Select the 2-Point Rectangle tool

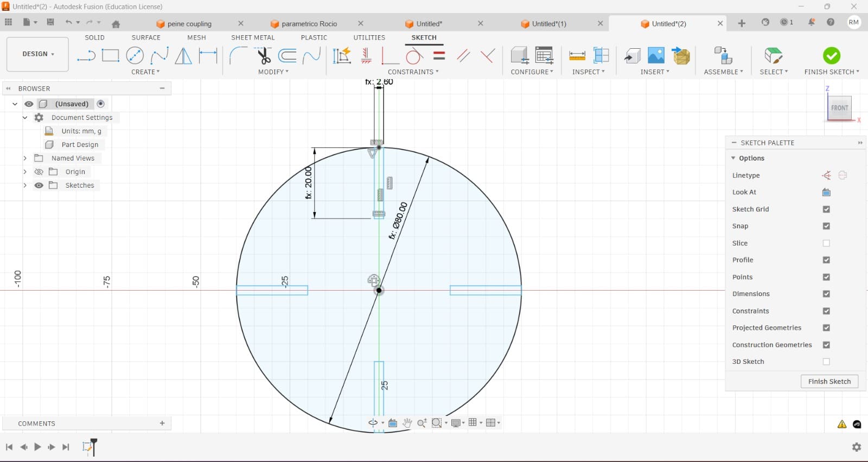[110, 55]
